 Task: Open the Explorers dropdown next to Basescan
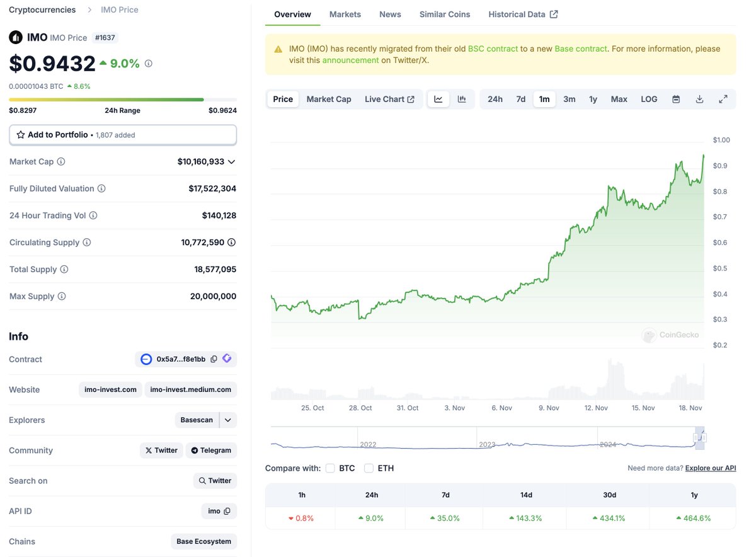tap(227, 420)
